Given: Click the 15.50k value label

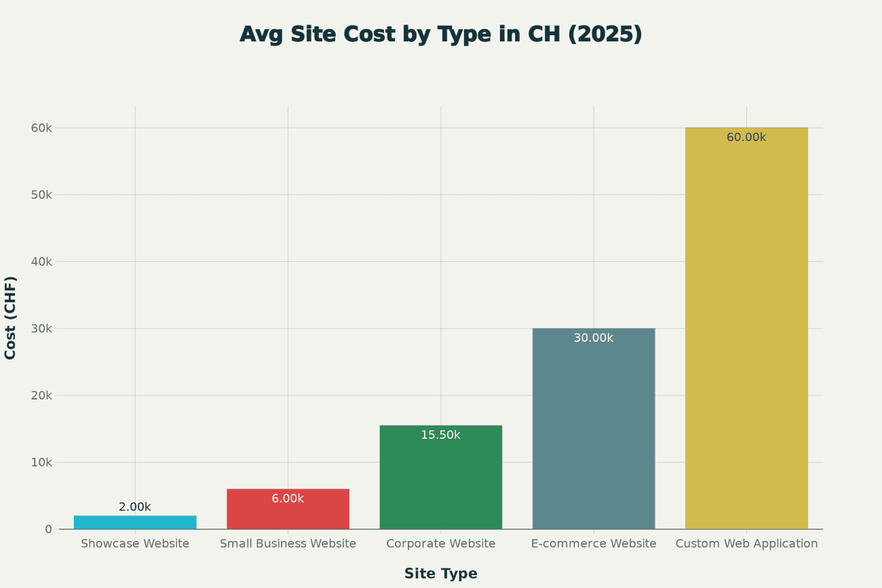Looking at the screenshot, I should pyautogui.click(x=440, y=435).
